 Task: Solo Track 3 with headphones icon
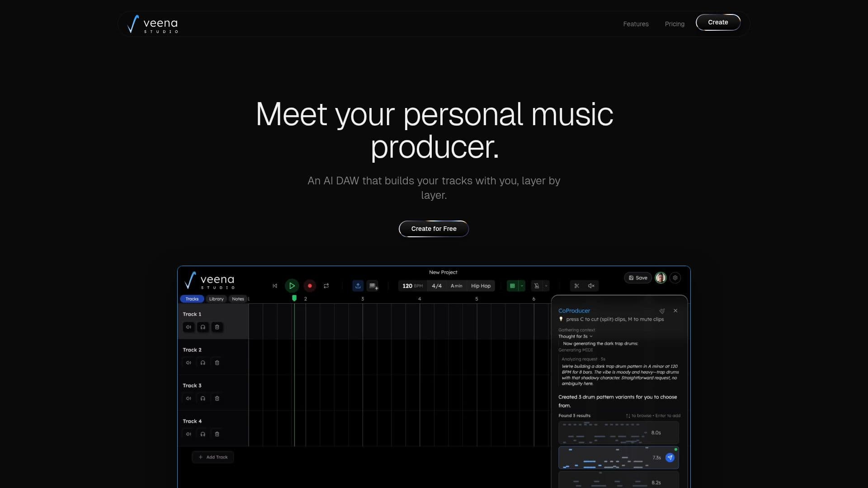[x=203, y=399]
